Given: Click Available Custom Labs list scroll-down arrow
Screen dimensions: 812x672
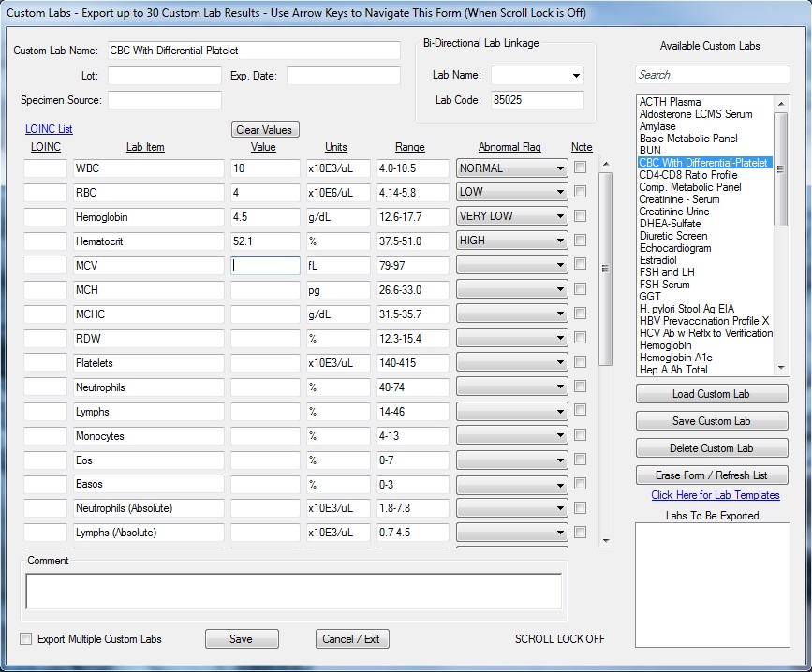Looking at the screenshot, I should point(781,368).
